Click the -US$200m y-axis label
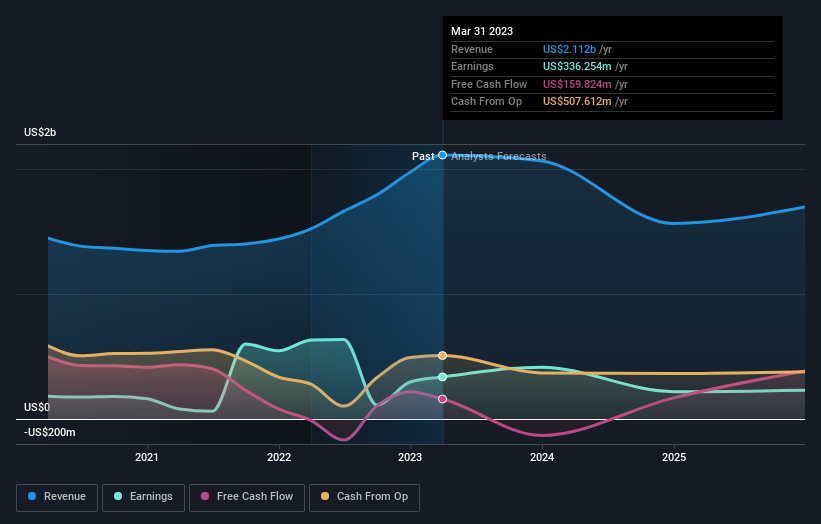This screenshot has height=524, width=821. click(x=50, y=432)
